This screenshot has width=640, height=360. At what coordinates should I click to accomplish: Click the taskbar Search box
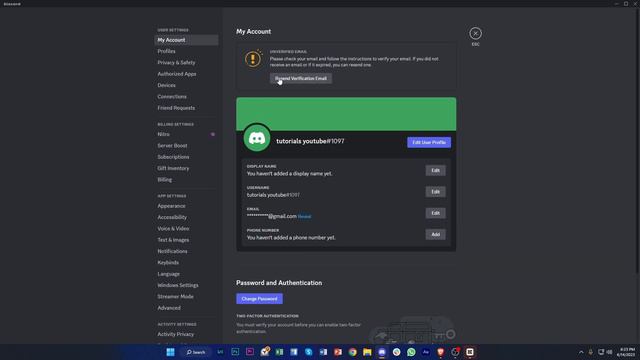[x=196, y=352]
